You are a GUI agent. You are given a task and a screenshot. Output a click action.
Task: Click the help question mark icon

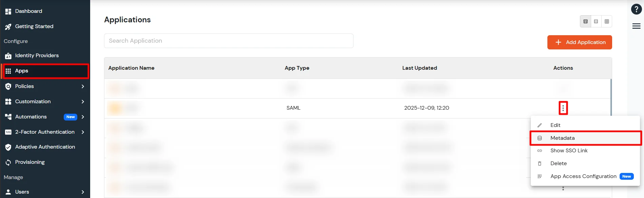click(636, 9)
